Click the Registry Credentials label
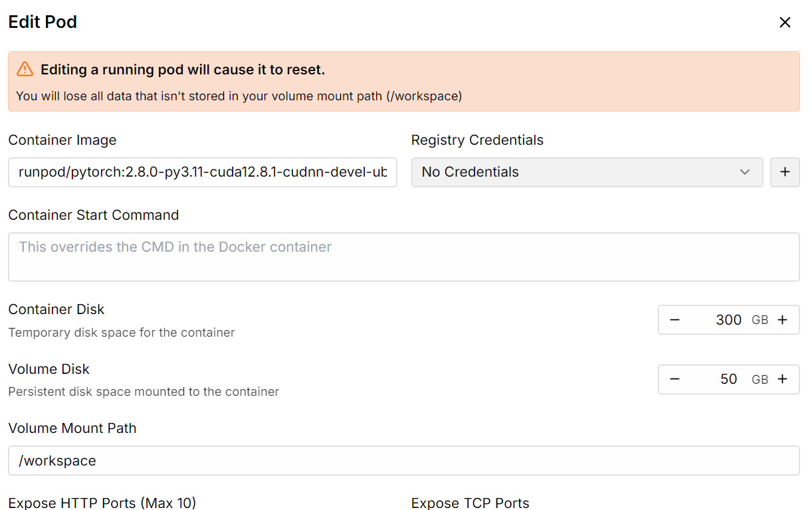812x510 pixels. [x=477, y=140]
